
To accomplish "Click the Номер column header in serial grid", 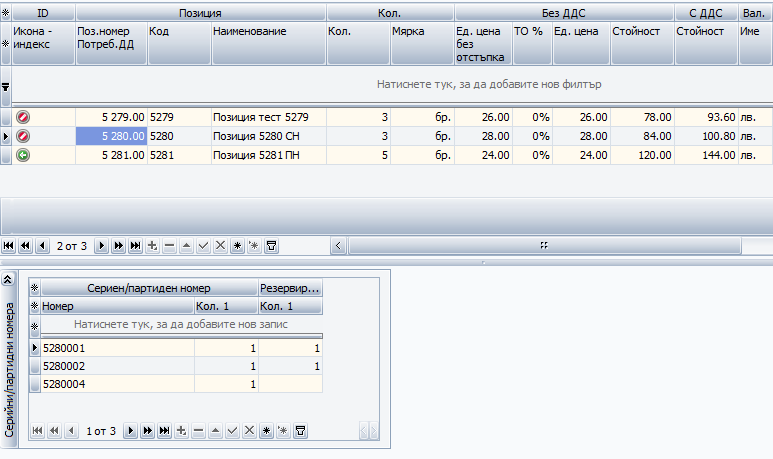I will pos(117,306).
